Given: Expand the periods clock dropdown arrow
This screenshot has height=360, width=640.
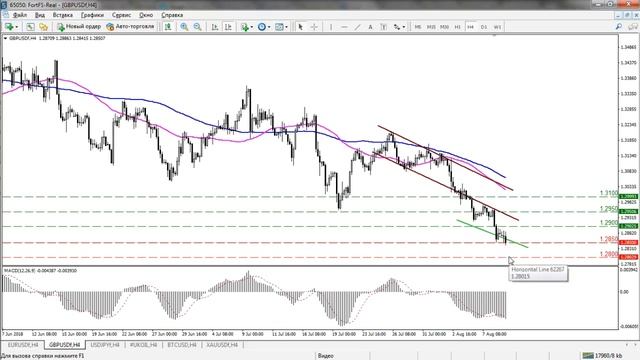Looking at the screenshot, I should (269, 27).
